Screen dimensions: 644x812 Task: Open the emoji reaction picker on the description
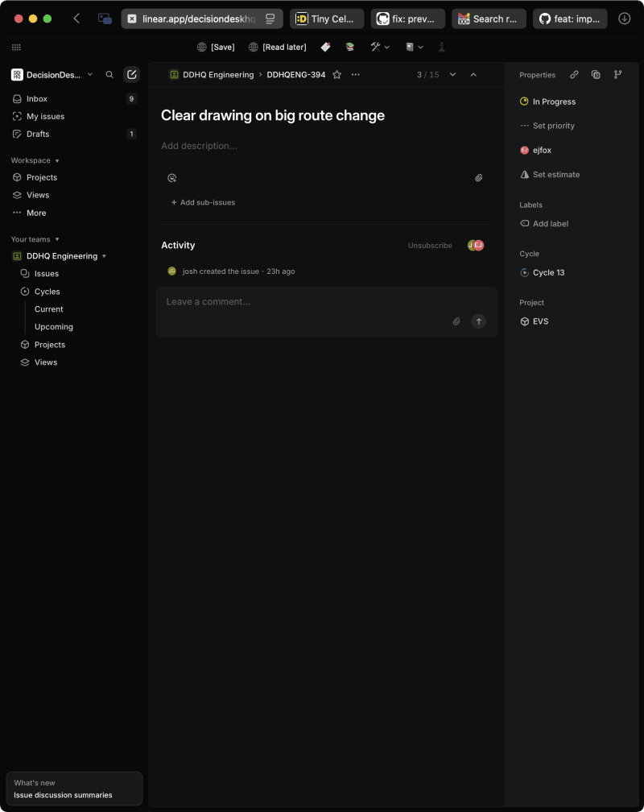(171, 177)
